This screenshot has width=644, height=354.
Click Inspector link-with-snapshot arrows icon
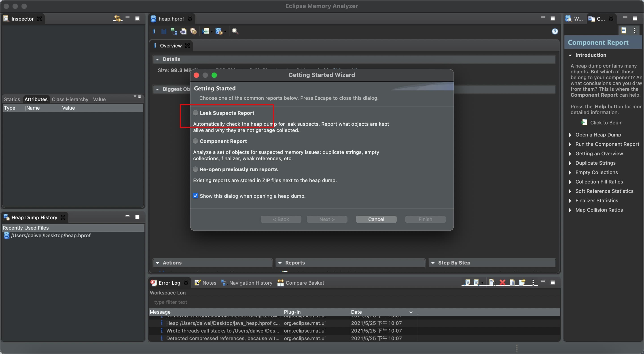coord(117,19)
